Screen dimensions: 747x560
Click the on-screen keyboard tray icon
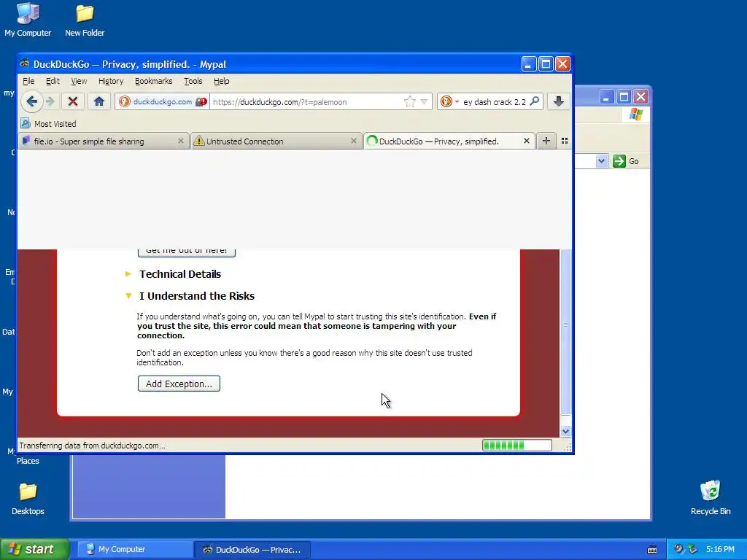[x=652, y=550]
